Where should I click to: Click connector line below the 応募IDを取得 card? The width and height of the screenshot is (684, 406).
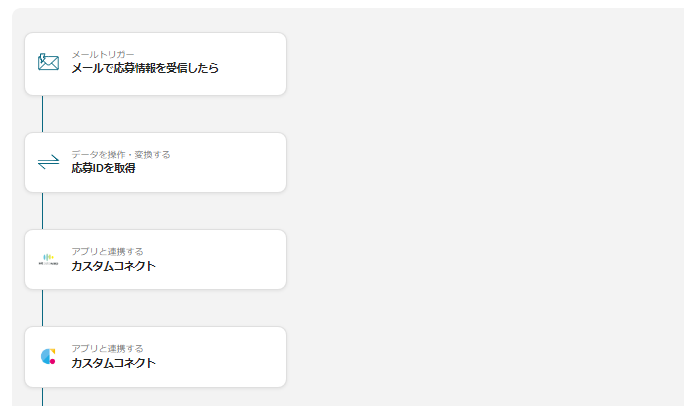[x=42, y=211]
